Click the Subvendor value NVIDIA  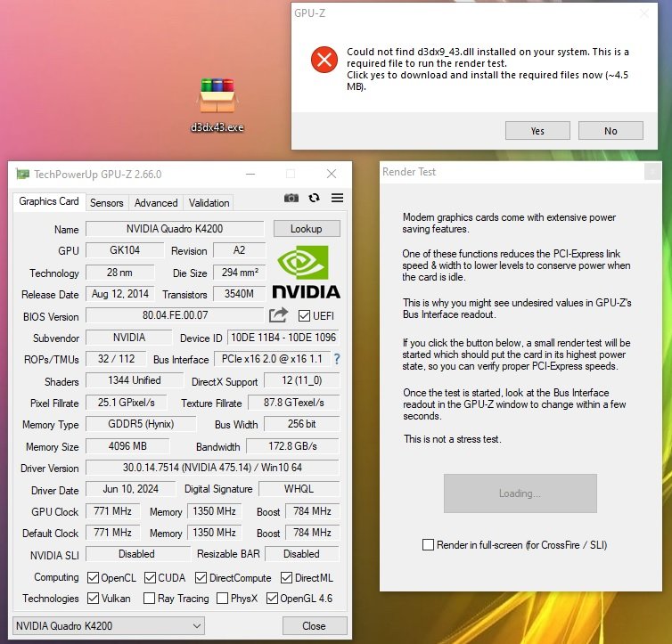[x=129, y=338]
